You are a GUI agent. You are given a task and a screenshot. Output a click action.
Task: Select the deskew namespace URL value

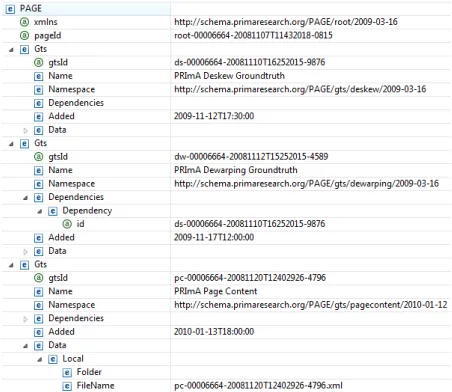click(300, 89)
